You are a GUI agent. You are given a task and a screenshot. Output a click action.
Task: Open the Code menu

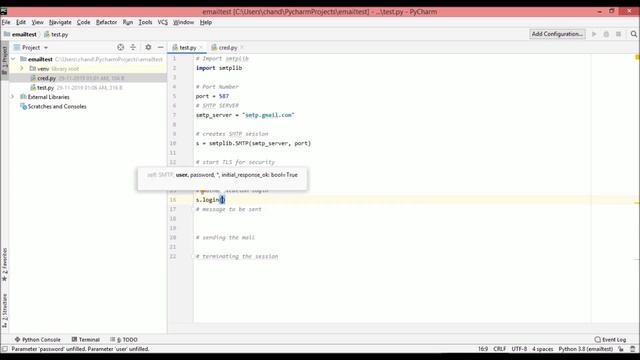pos(83,22)
